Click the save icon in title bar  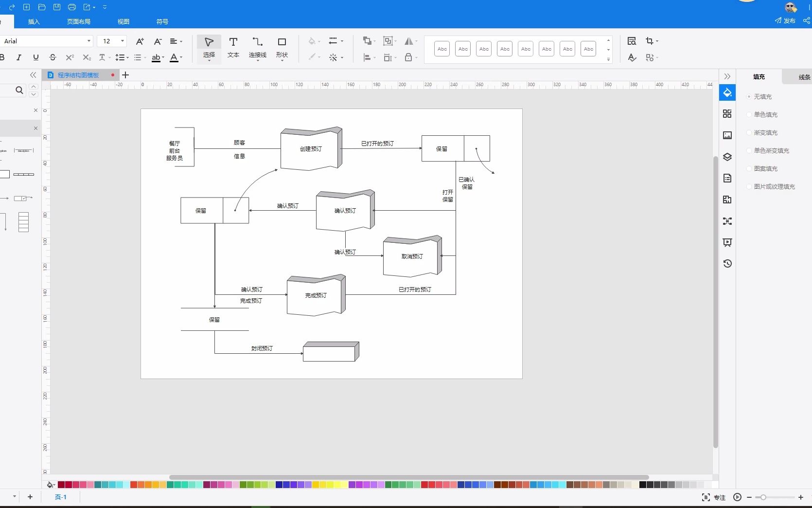point(57,7)
